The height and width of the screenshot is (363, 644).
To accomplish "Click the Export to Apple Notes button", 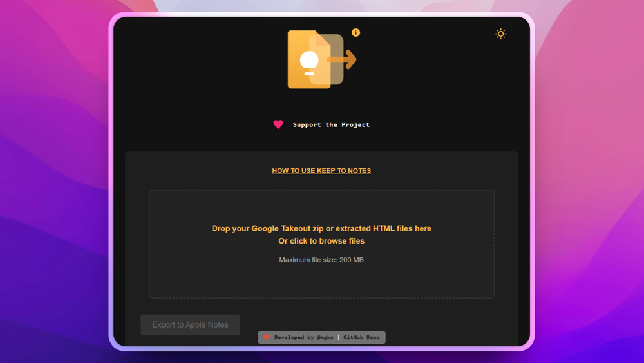I will pyautogui.click(x=190, y=325).
